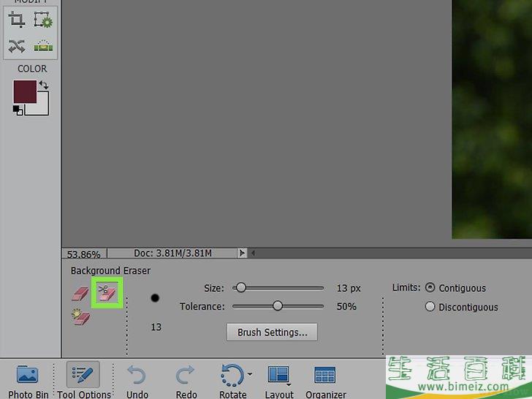Click the horizontal scrollbar left arrow
Screen dimensions: 532x399
[253, 253]
